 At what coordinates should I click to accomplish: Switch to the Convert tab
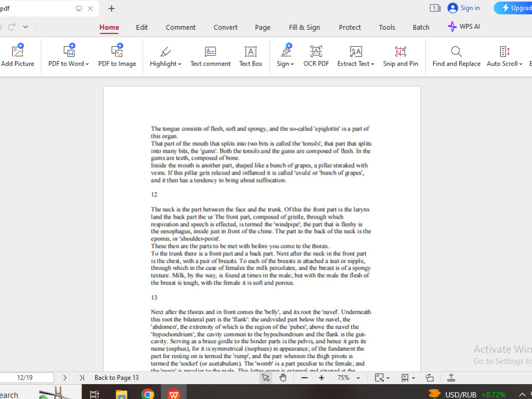(225, 27)
